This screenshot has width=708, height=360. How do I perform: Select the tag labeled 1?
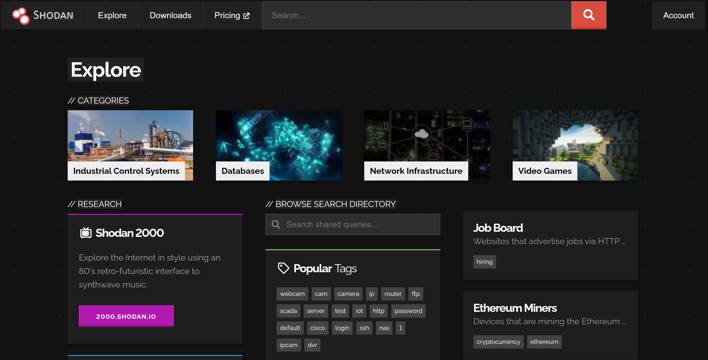tap(400, 328)
